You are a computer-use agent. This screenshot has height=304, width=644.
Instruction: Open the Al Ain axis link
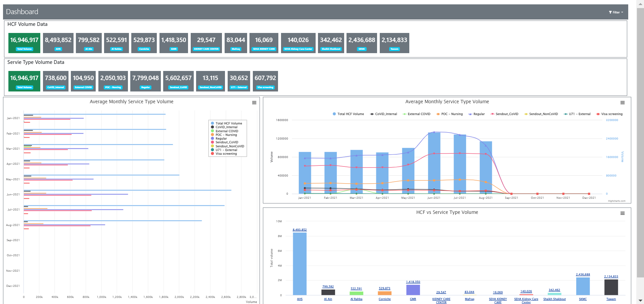tap(328, 299)
